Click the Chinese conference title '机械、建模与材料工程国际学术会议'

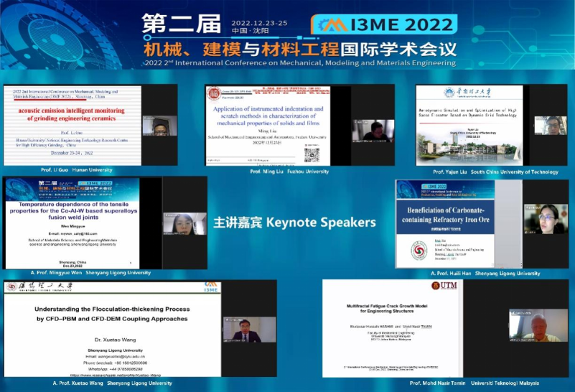[x=299, y=50]
